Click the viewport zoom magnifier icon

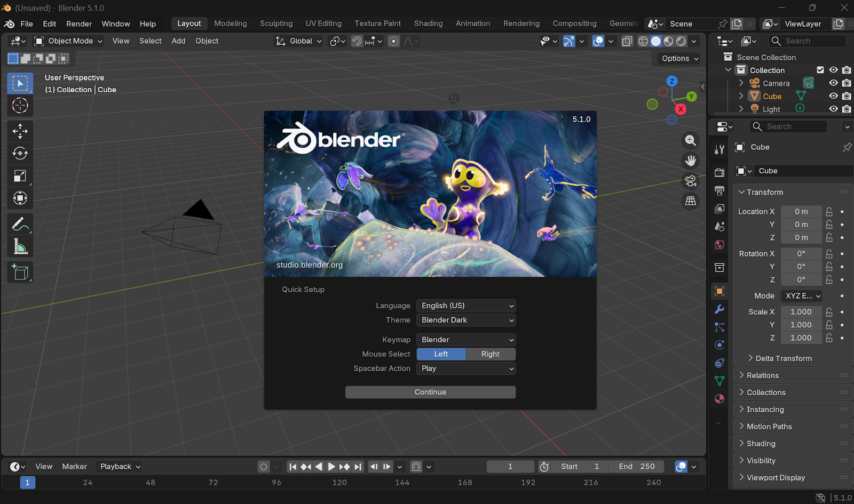tap(691, 140)
